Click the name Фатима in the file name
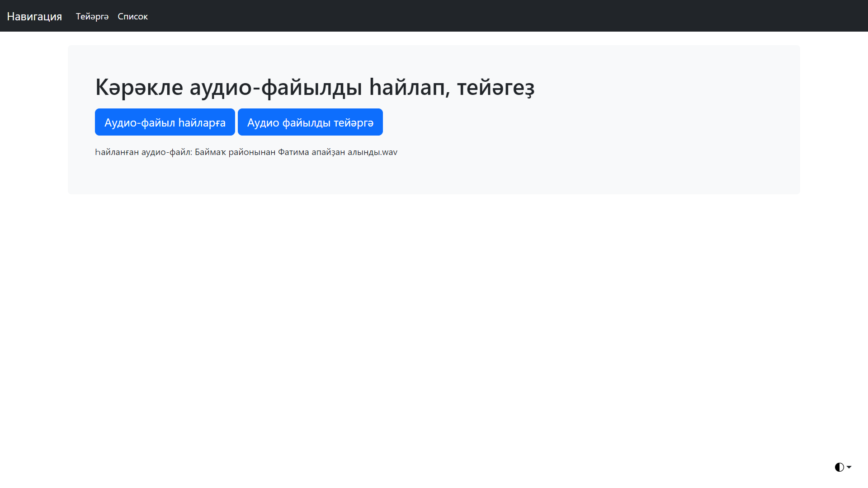The width and height of the screenshot is (868, 488). click(293, 152)
